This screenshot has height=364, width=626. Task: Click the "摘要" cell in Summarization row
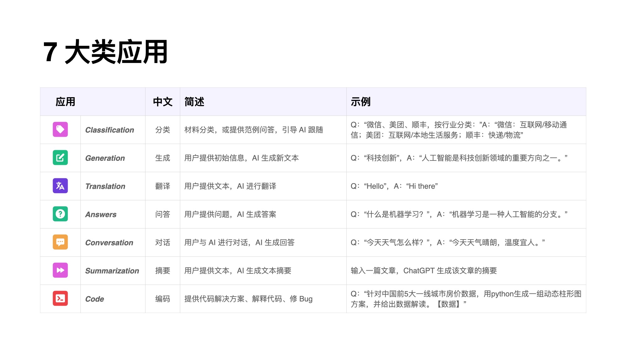click(x=162, y=271)
